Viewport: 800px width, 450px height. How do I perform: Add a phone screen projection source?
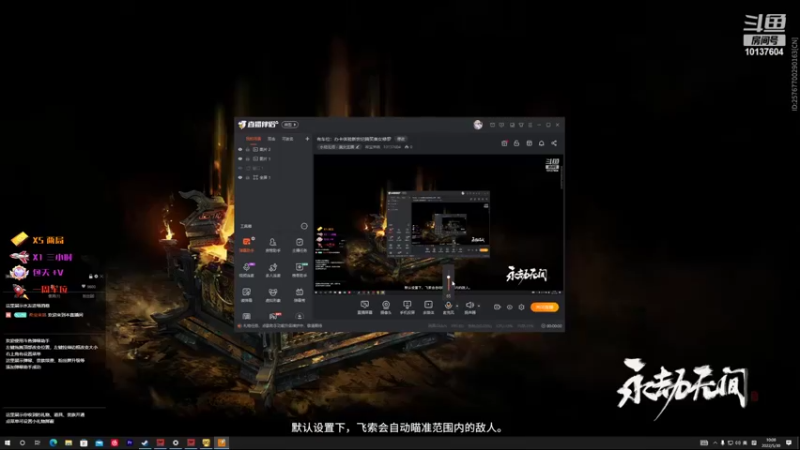pyautogui.click(x=407, y=307)
